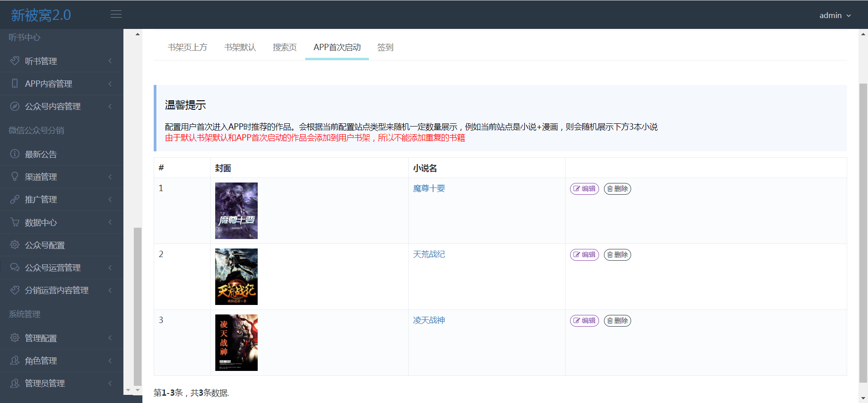The width and height of the screenshot is (868, 403).
Task: Click the cart icon beside 数据中心
Action: [x=15, y=222]
